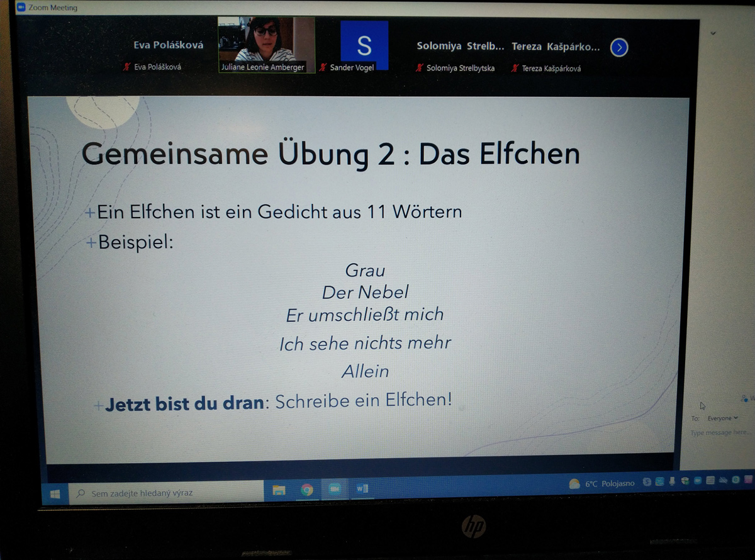Viewport: 755px width, 560px height.
Task: Click muted microphone icon beside Solomiya Strelbytska
Action: coord(419,68)
